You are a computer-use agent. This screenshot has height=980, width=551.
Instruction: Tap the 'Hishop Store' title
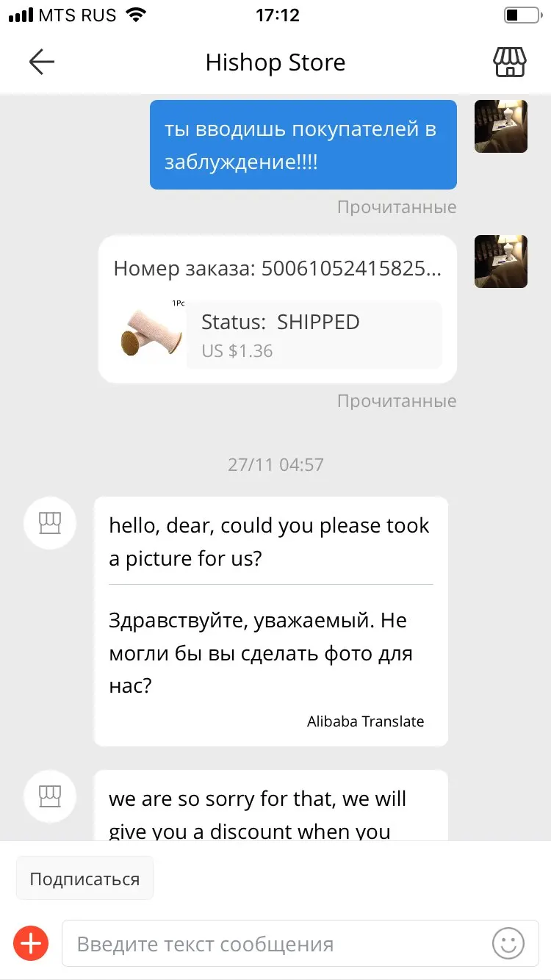pos(275,62)
